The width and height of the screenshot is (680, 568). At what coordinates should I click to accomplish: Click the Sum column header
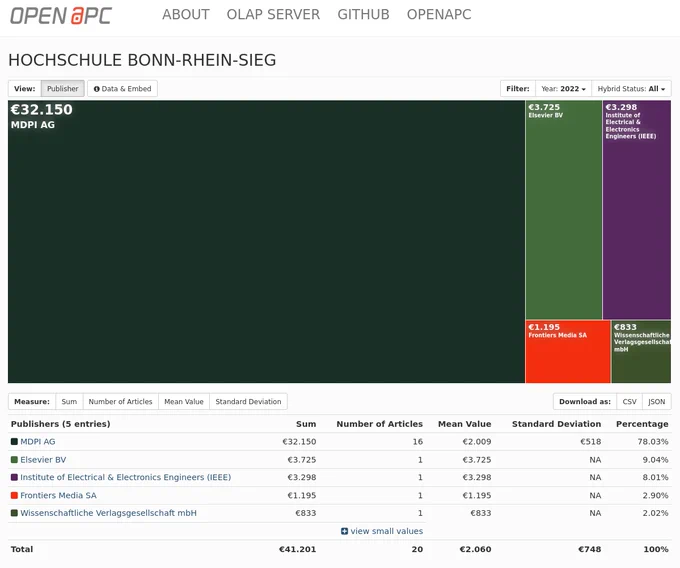tap(306, 424)
